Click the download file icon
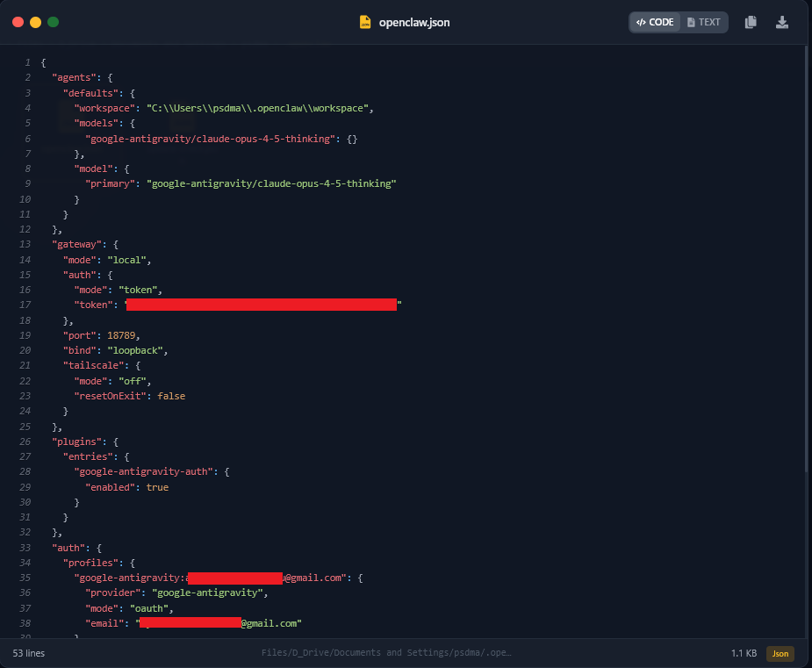Viewport: 812px width, 668px height. [x=781, y=22]
